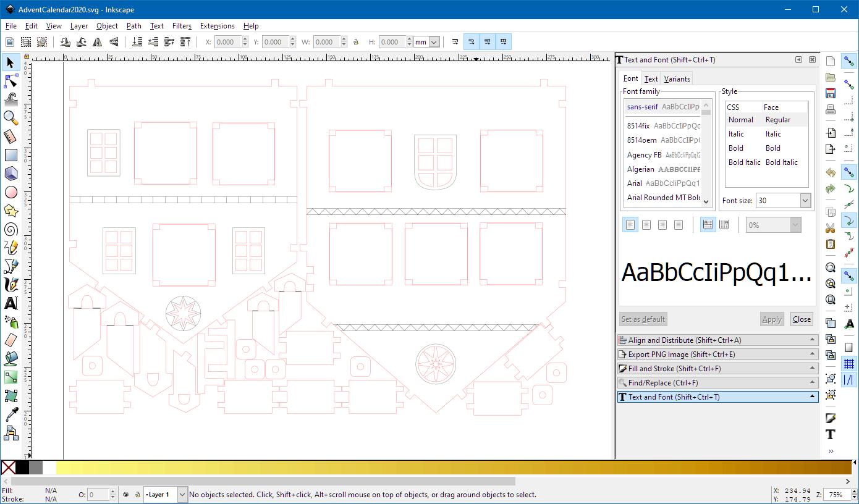Select the Circle ellipse tool
The height and width of the screenshot is (504, 859).
[11, 192]
